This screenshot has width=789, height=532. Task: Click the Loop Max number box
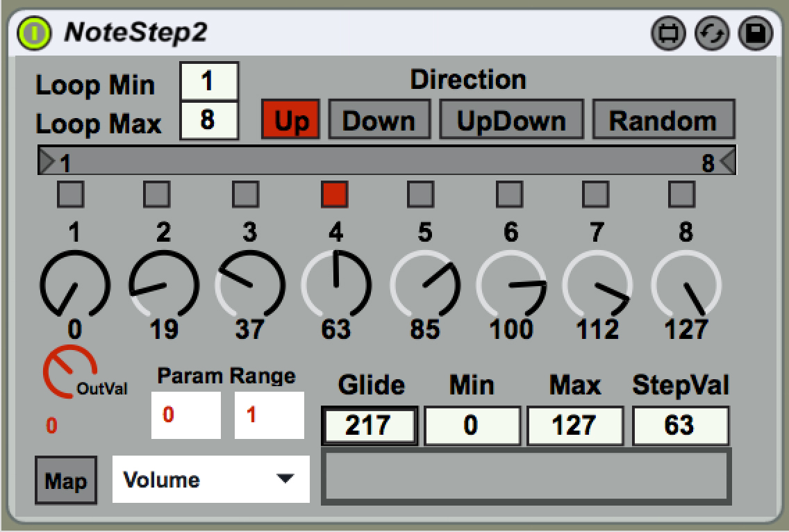pos(208,121)
